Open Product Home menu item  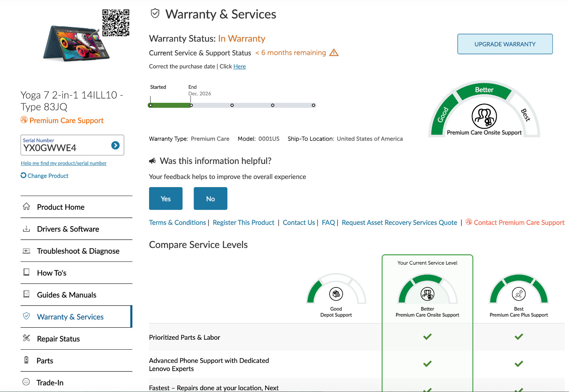77,207
